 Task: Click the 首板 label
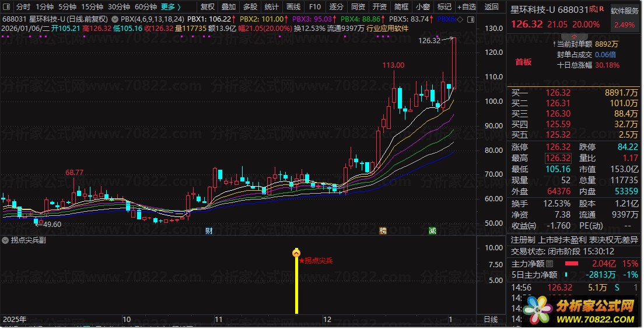pyautogui.click(x=523, y=62)
